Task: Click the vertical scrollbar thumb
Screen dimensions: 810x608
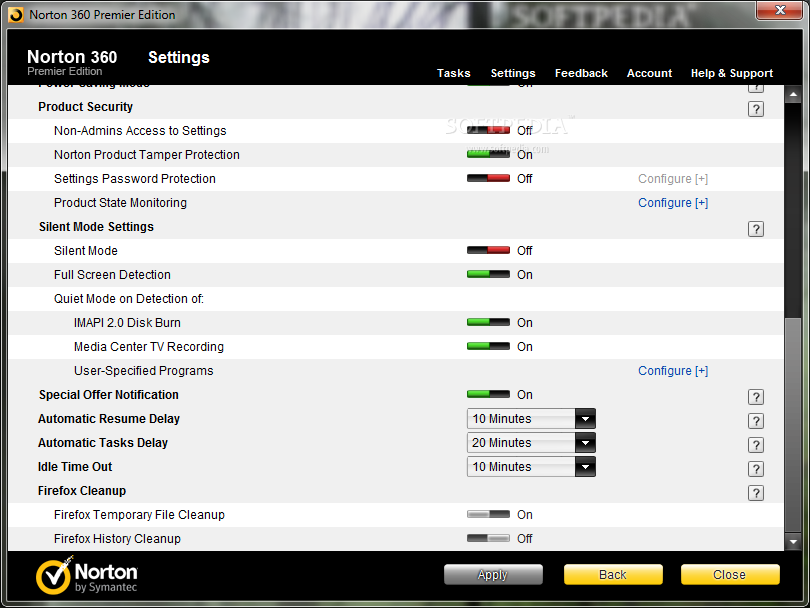Action: tap(793, 425)
